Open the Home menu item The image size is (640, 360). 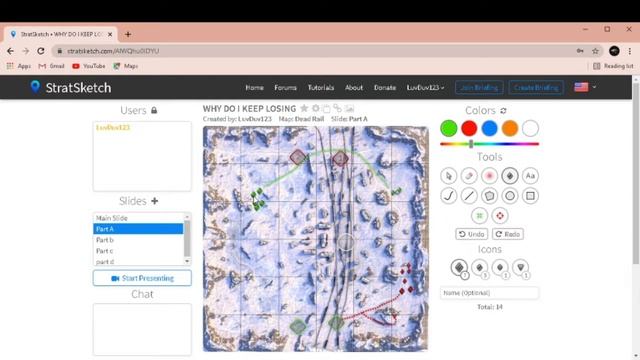(254, 87)
